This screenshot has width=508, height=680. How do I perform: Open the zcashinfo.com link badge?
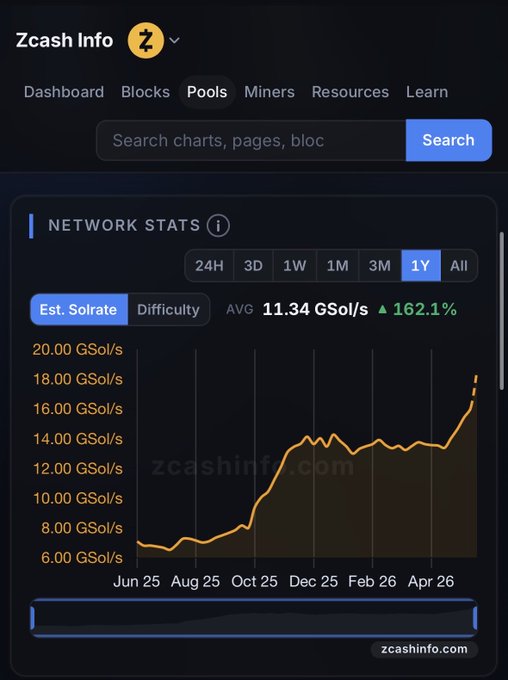tap(424, 649)
